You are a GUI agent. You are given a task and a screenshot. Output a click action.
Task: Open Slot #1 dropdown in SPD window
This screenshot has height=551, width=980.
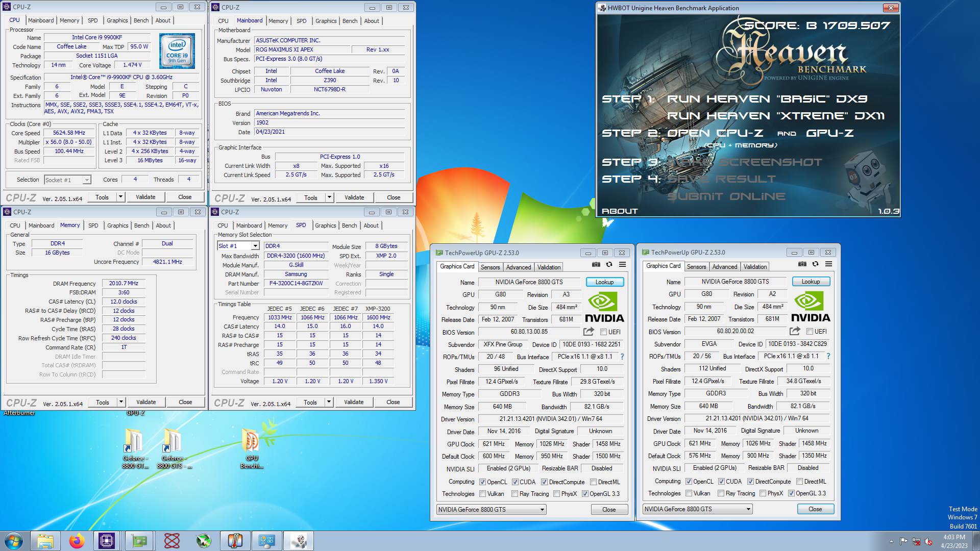tap(238, 246)
